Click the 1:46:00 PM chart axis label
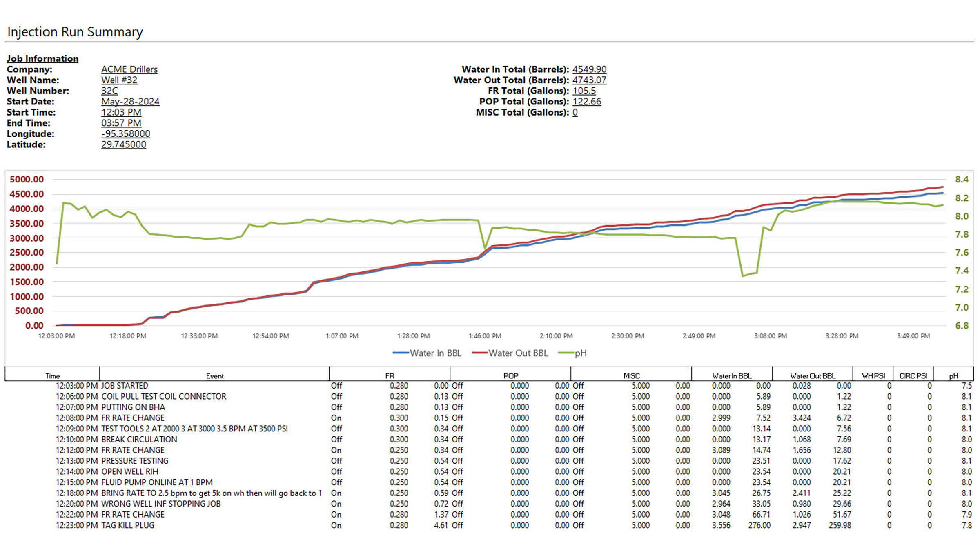980x551 pixels. click(485, 336)
